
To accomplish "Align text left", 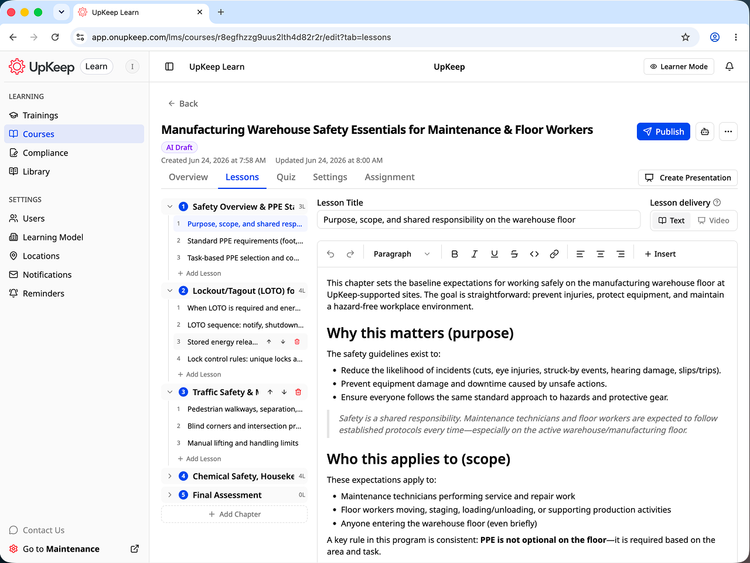I will pyautogui.click(x=580, y=254).
